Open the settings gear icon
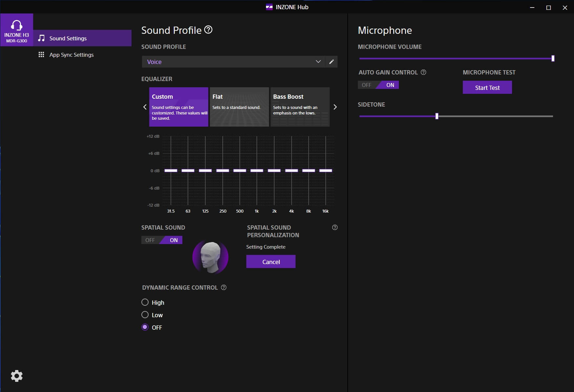This screenshot has height=392, width=574. 16,376
